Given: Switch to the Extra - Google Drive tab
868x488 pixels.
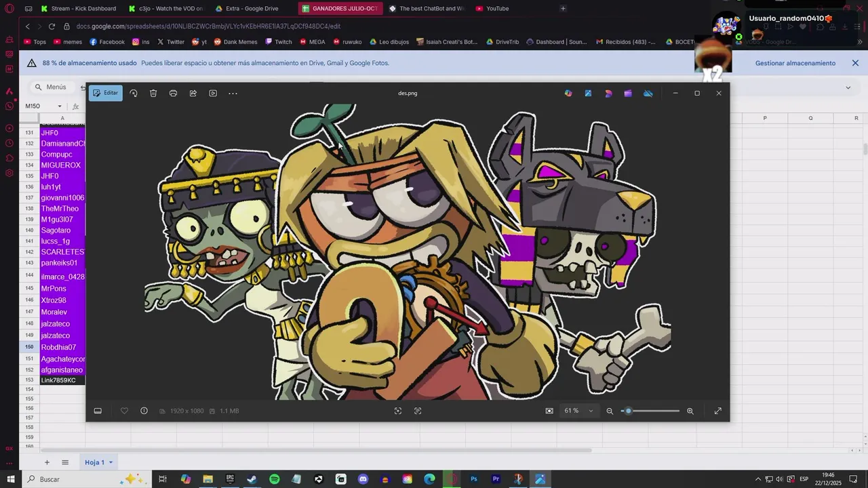Looking at the screenshot, I should 252,8.
